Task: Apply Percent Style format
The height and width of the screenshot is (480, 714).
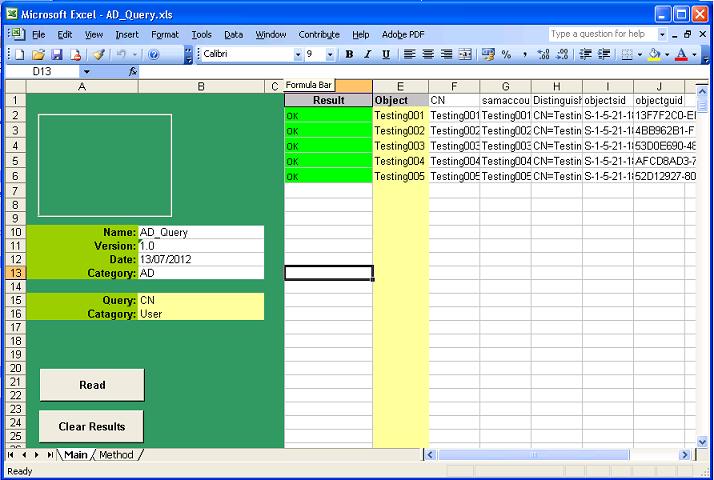Action: pos(506,54)
